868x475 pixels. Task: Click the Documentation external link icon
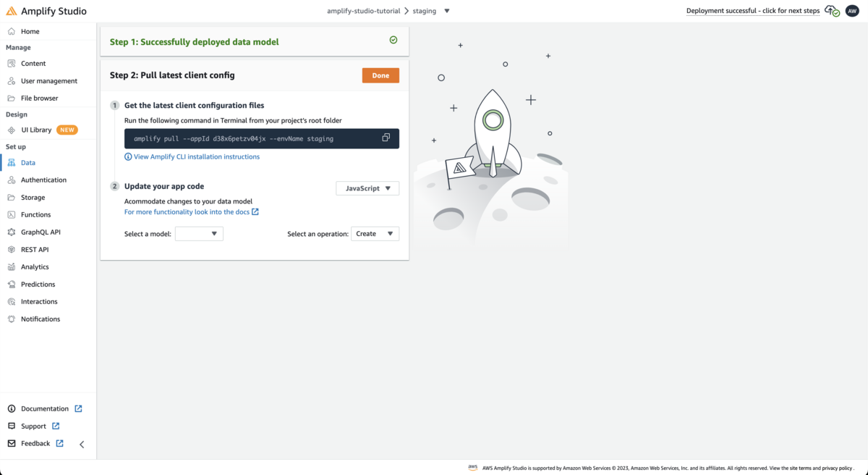pos(78,408)
